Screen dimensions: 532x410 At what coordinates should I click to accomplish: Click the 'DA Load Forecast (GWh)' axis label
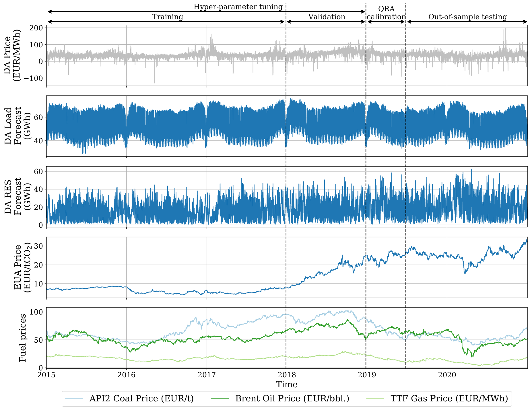(x=18, y=126)
